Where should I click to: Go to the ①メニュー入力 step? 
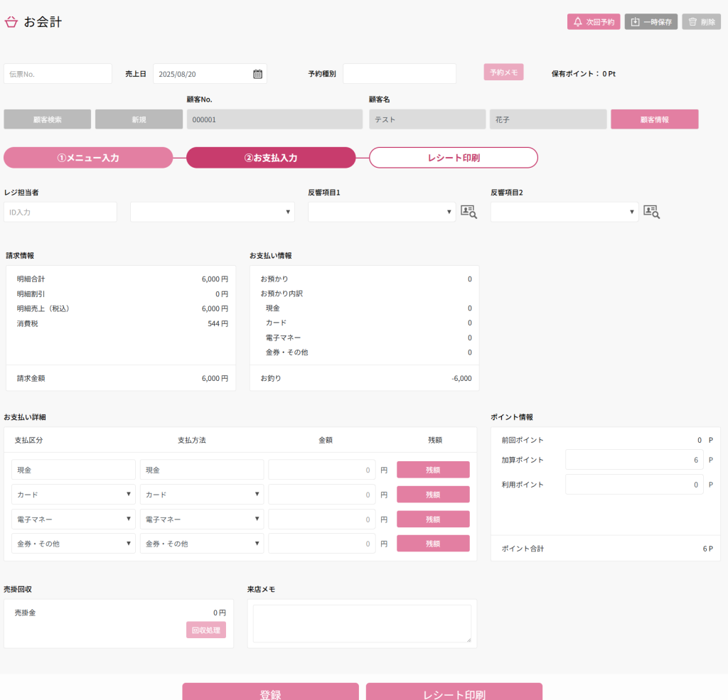(88, 158)
